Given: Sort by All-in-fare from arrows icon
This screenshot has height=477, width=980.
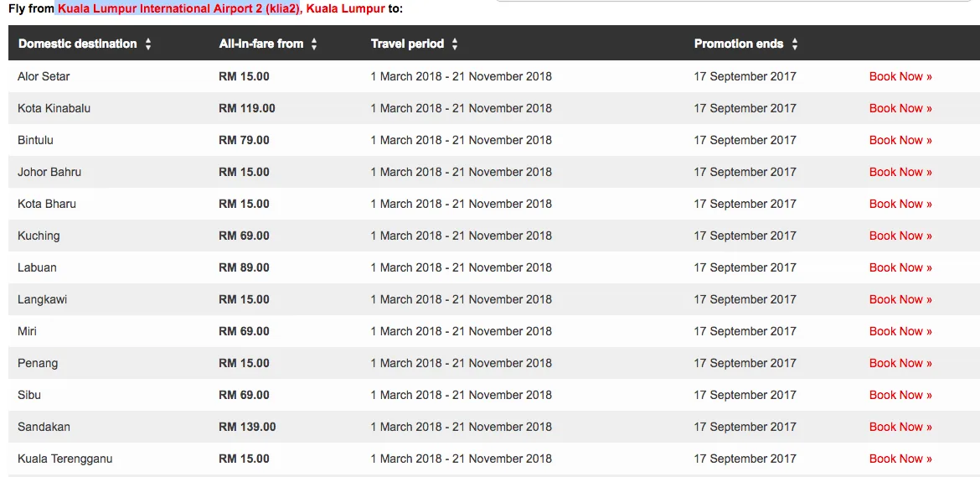Looking at the screenshot, I should [314, 44].
